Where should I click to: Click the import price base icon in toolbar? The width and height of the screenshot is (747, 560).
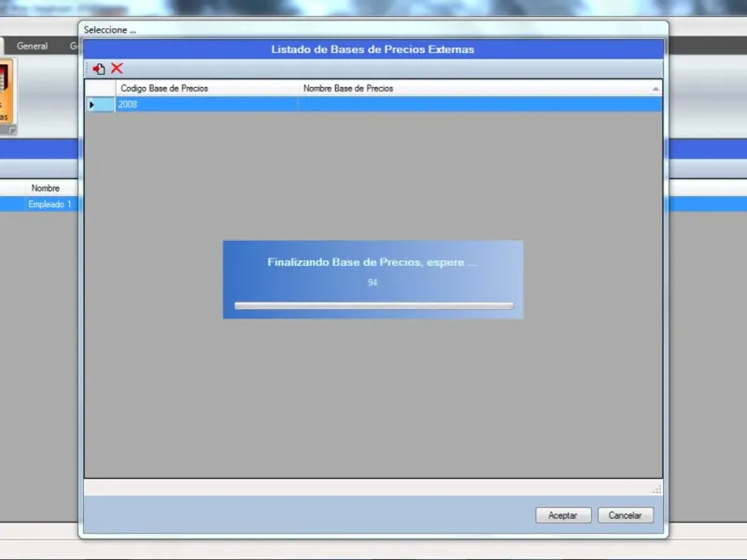(99, 68)
